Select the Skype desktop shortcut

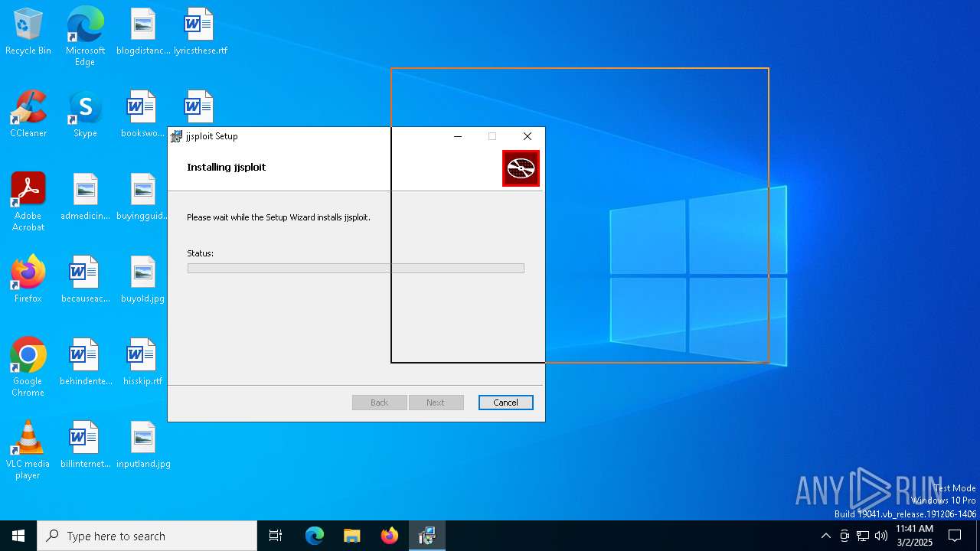pyautogui.click(x=85, y=115)
